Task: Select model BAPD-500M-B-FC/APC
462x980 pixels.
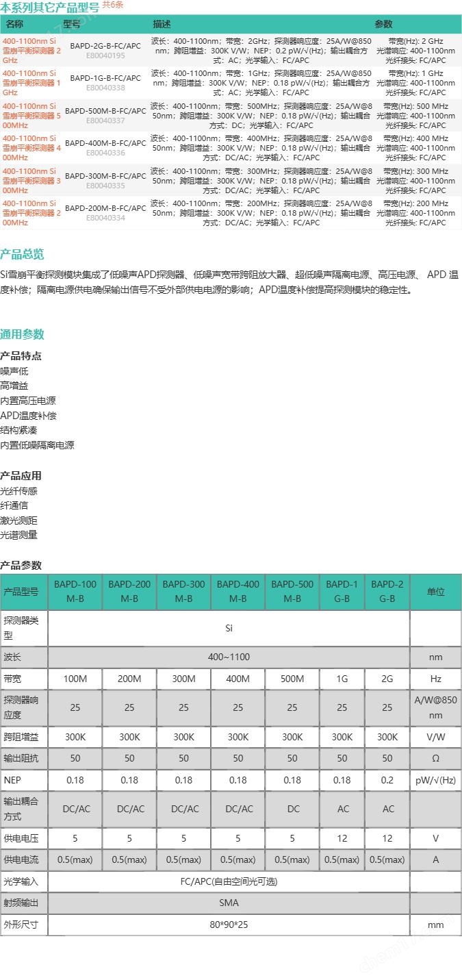Action: click(105, 111)
